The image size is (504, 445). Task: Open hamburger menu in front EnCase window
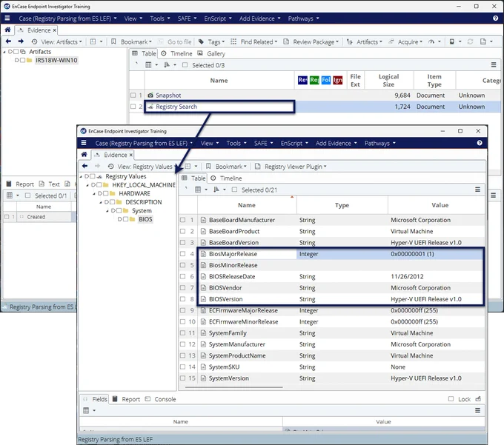[x=84, y=143]
